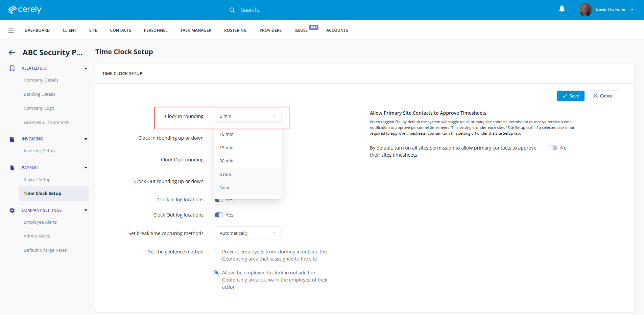
Task: Click the cerely logo icon
Action: (13, 9)
